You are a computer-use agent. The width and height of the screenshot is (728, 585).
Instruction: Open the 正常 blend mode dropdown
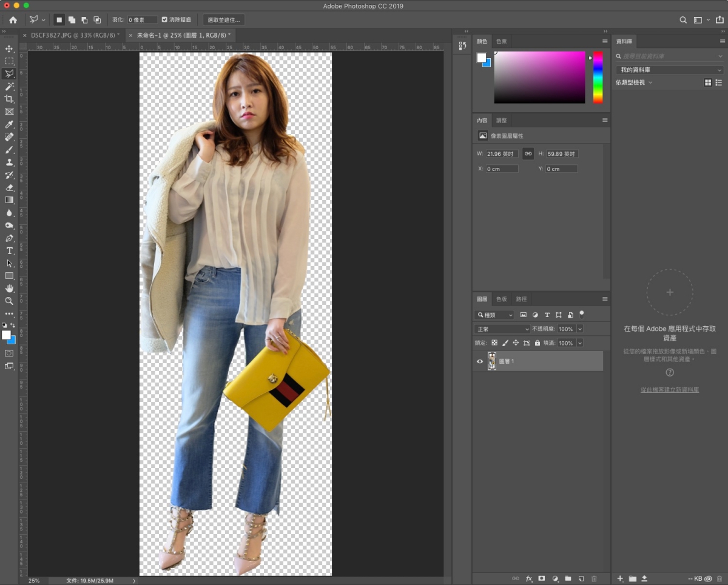502,329
